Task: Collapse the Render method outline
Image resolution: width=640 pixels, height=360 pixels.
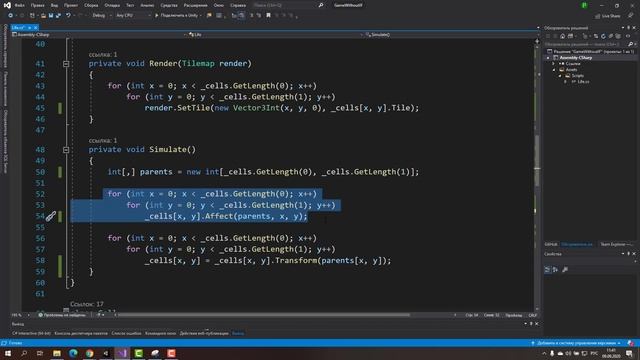Action: (x=66, y=64)
